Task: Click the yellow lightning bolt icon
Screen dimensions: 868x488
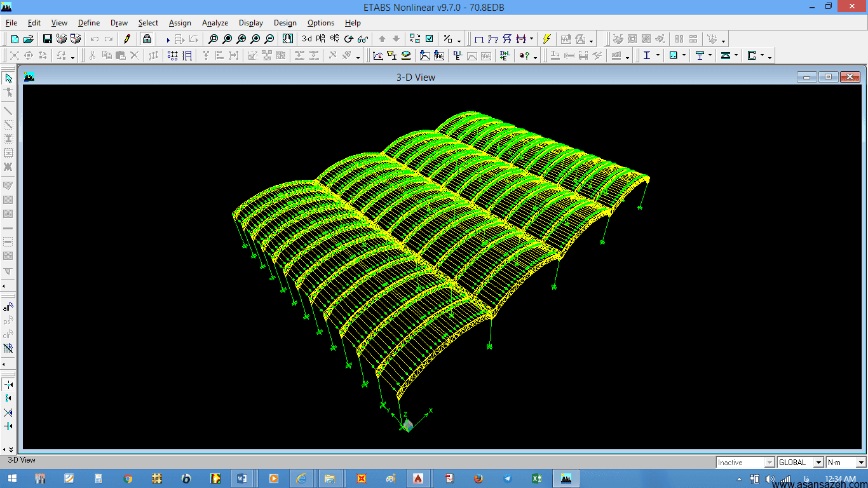Action: click(546, 39)
